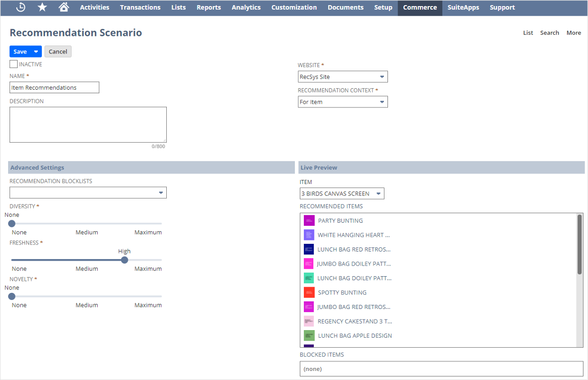Open the Transactions menu

(x=140, y=8)
